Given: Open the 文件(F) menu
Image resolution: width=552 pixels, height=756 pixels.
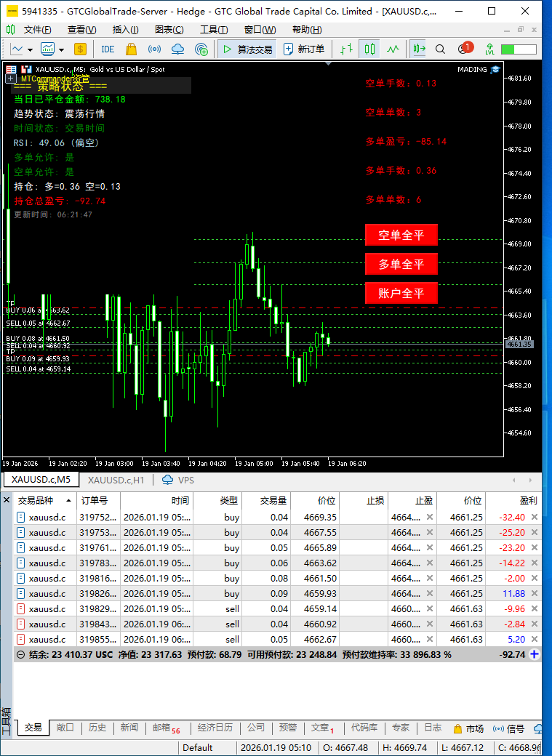Looking at the screenshot, I should [x=38, y=30].
